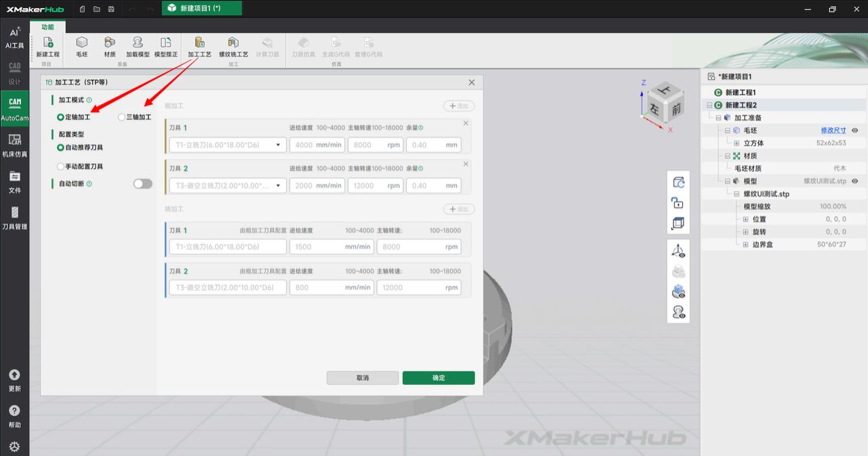Click the 取消 button
The width and height of the screenshot is (868, 456).
click(363, 378)
